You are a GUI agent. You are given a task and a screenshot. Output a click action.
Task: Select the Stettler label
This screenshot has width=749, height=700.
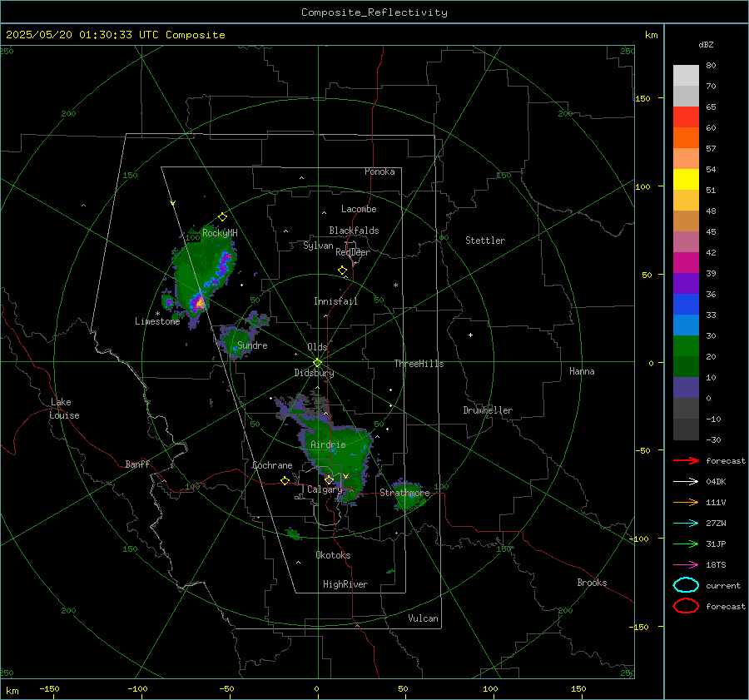[x=485, y=241]
